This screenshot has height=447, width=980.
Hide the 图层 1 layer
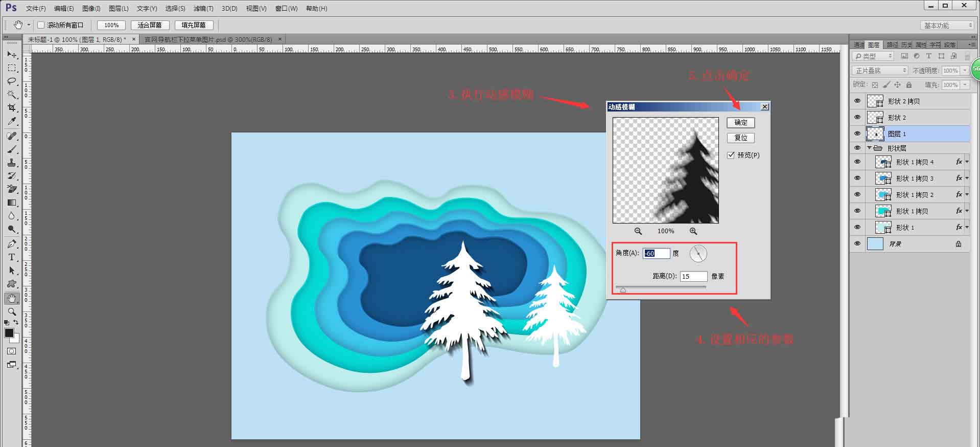point(857,134)
